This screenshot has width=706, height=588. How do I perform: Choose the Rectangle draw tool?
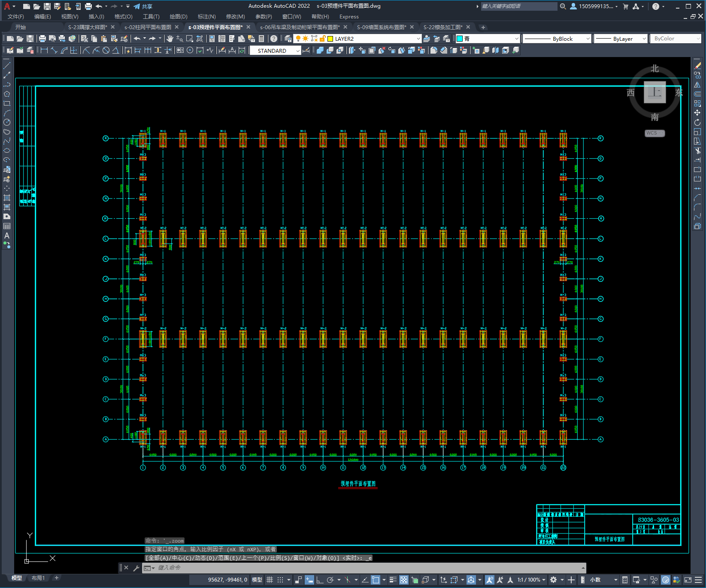coord(7,103)
